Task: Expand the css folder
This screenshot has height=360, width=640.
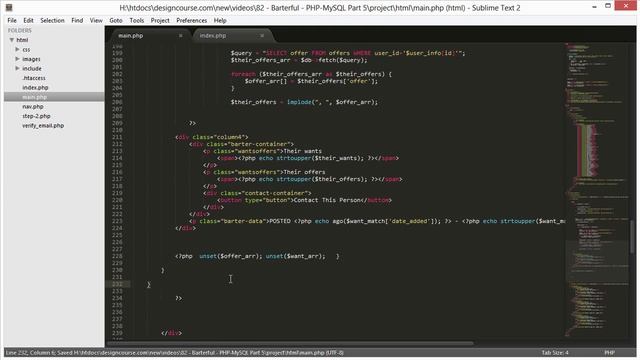Action: [x=18, y=49]
